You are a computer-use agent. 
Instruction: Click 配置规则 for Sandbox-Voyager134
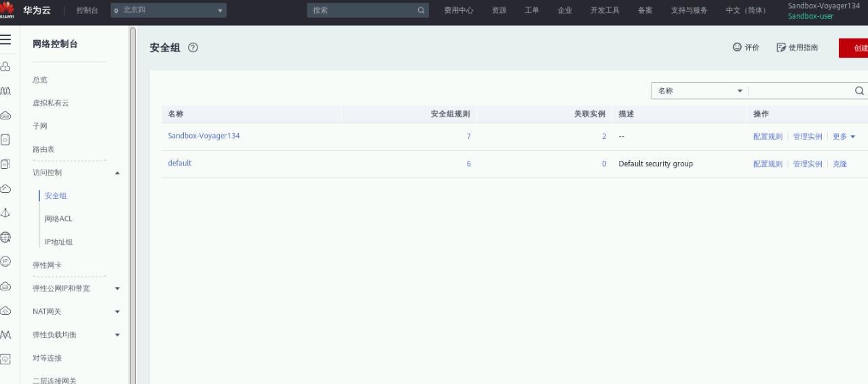(768, 136)
